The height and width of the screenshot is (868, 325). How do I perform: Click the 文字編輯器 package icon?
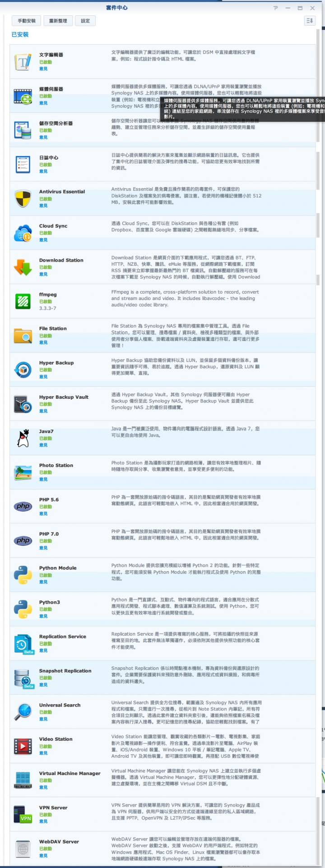pos(23,62)
